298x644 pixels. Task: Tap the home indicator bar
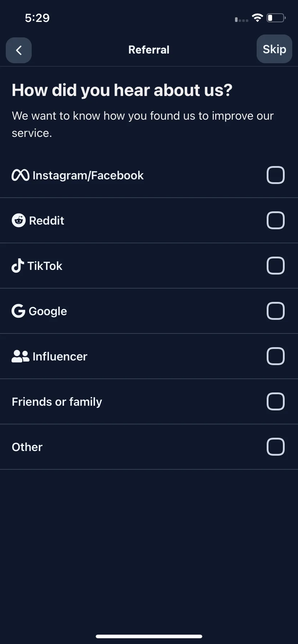coord(149,636)
